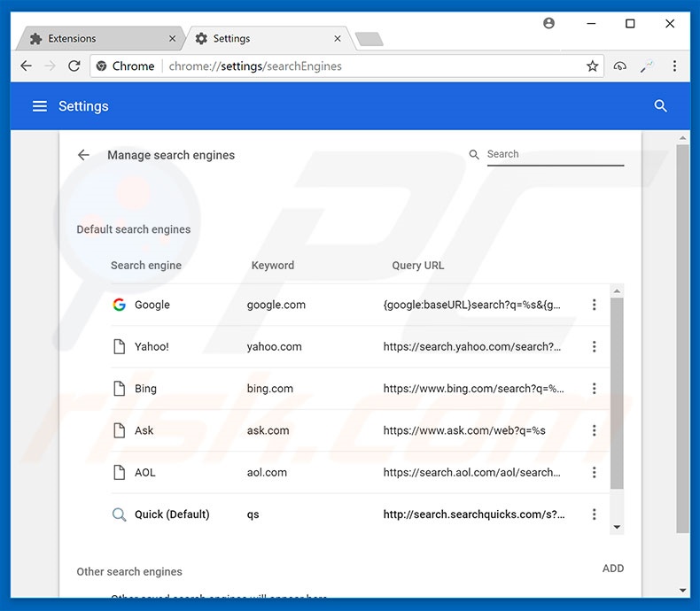Click the https://www.ask.com/web?q=%s URL
The height and width of the screenshot is (611, 700).
(x=464, y=430)
